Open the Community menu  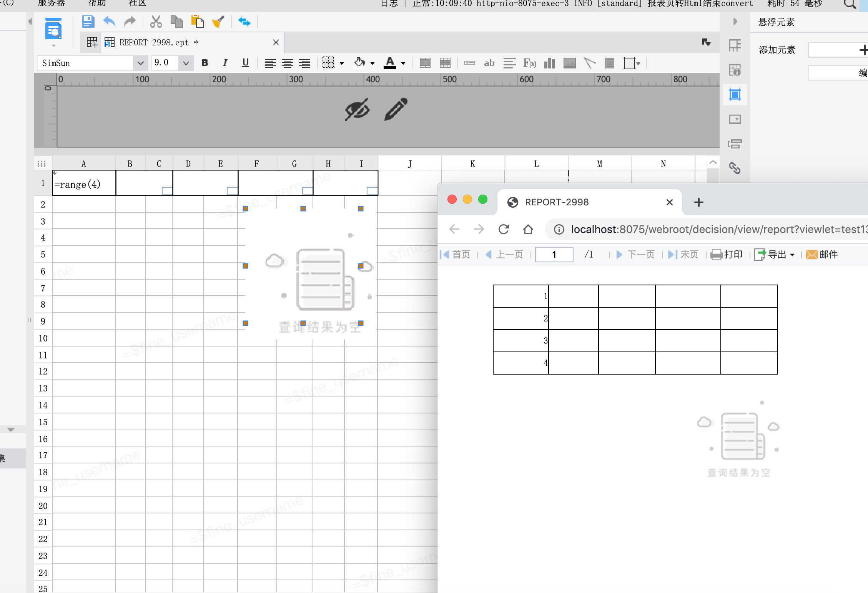point(137,3)
